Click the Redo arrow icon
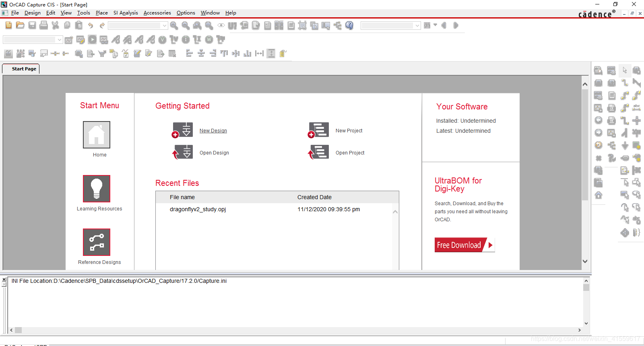The width and height of the screenshot is (644, 346). pyautogui.click(x=102, y=25)
